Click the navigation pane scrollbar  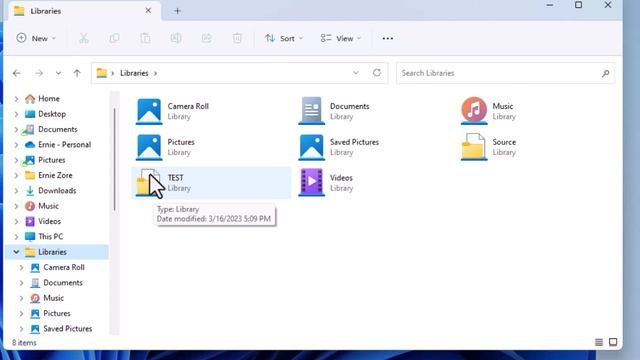115,159
